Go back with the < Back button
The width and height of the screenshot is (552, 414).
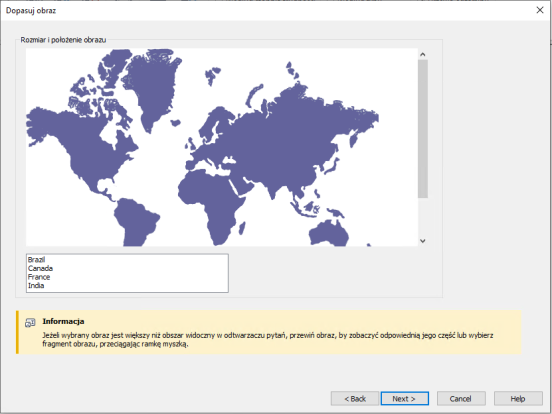click(355, 399)
